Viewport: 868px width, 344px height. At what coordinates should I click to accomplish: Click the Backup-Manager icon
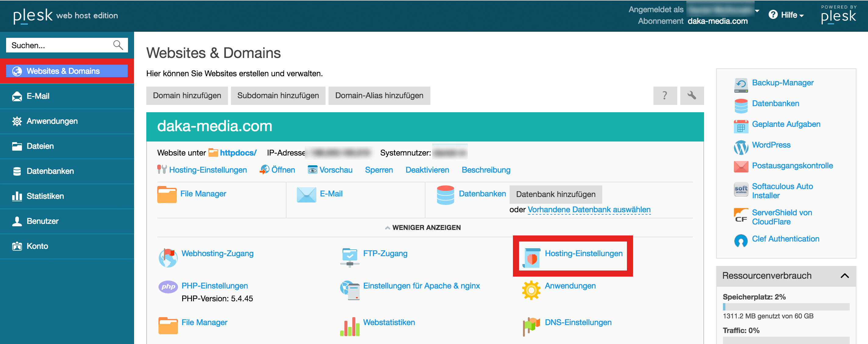click(741, 85)
